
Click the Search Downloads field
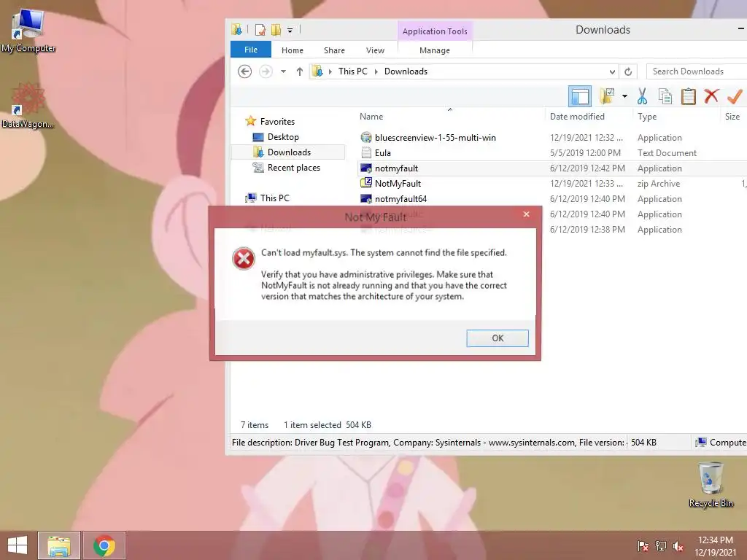(x=697, y=71)
